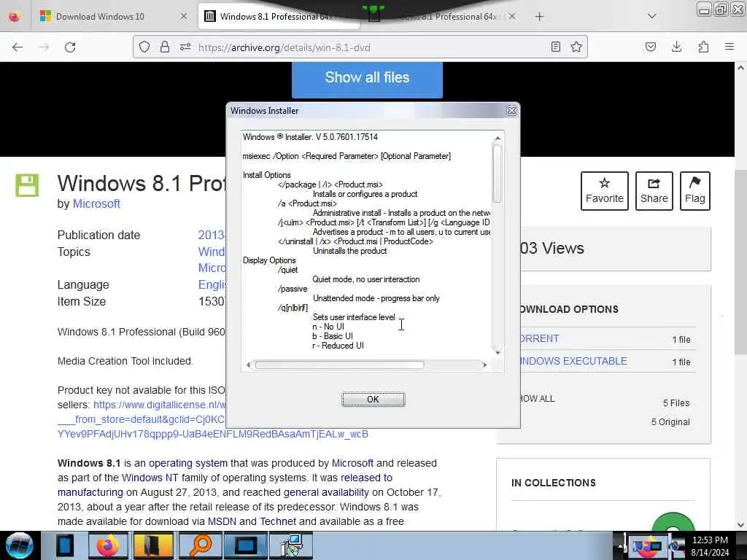747x560 pixels.
Task: Open the site permissions icon
Action: tap(185, 47)
